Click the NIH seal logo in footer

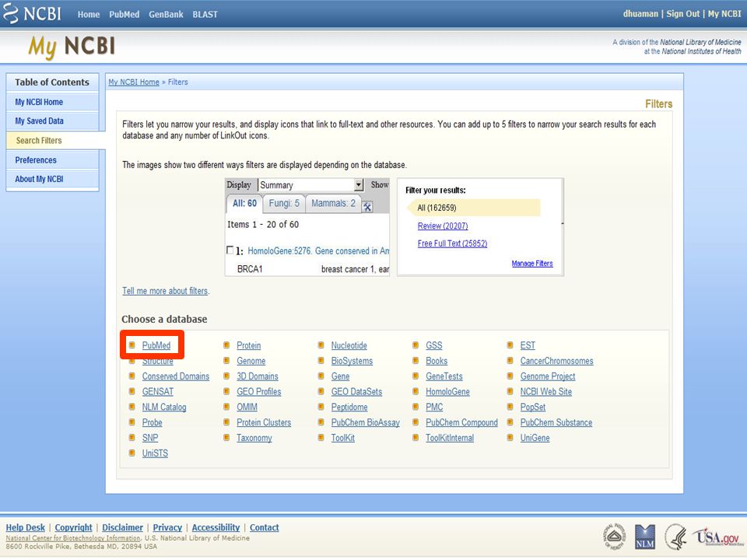(x=614, y=537)
